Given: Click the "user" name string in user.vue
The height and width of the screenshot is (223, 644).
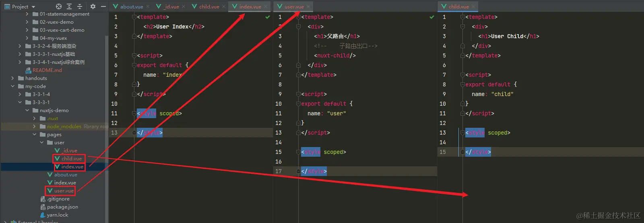Looking at the screenshot, I should tap(336, 113).
